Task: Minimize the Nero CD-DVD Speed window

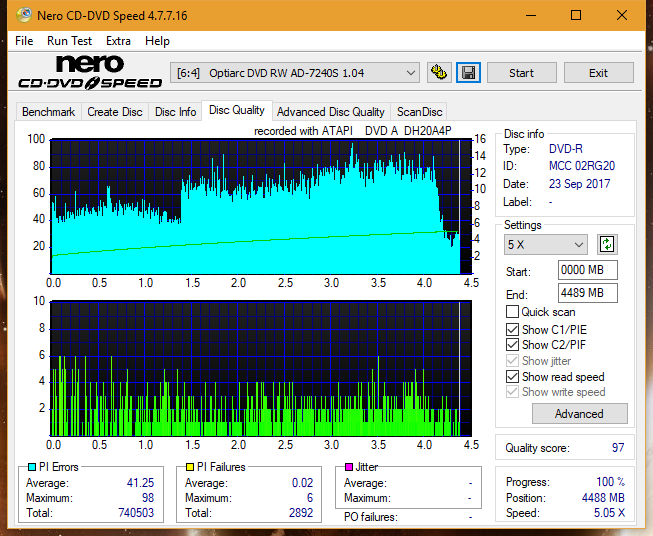Action: [531, 15]
